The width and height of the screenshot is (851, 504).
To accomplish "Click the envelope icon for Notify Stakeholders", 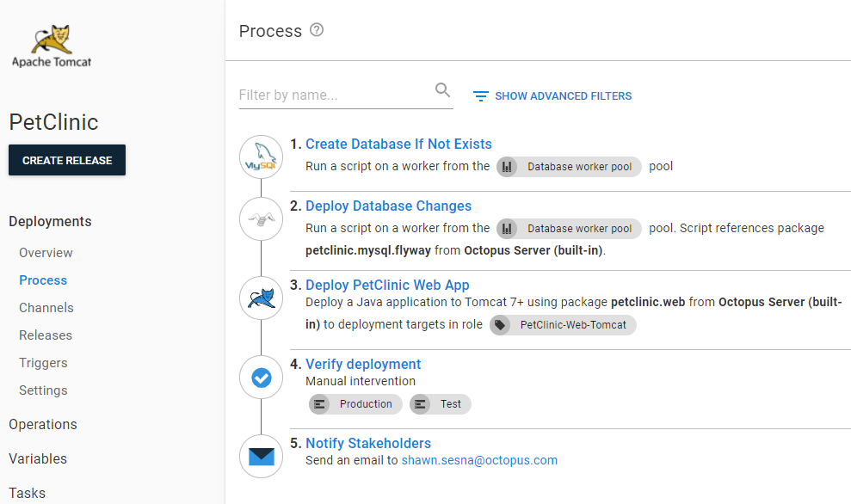I will (x=261, y=457).
